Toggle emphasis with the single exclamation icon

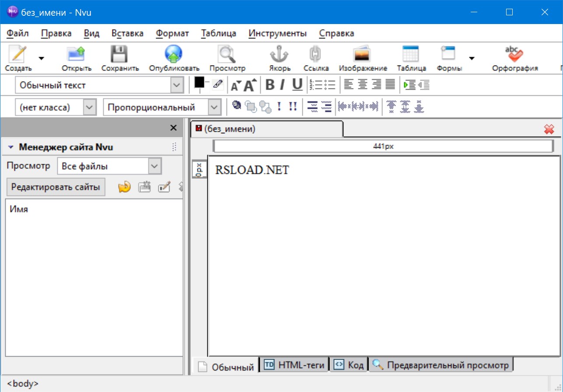279,106
